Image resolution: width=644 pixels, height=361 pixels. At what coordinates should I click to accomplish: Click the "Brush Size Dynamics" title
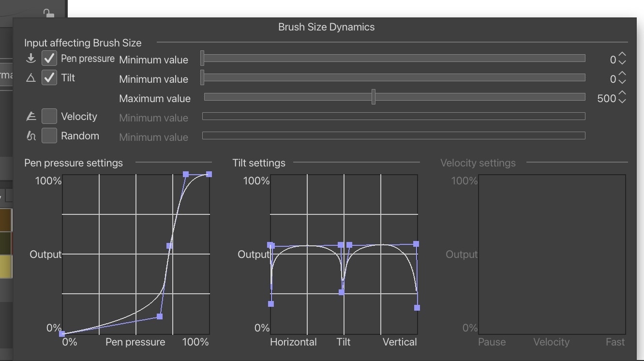coord(326,27)
